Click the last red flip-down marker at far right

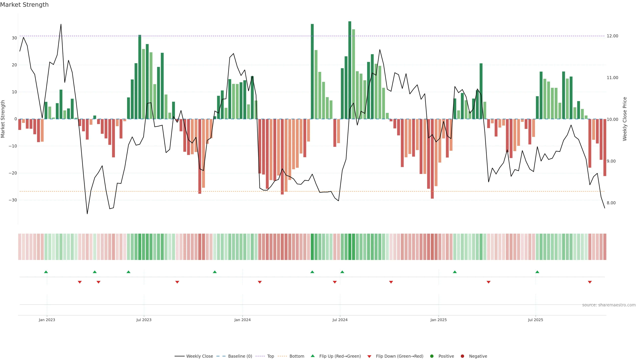pyautogui.click(x=590, y=282)
